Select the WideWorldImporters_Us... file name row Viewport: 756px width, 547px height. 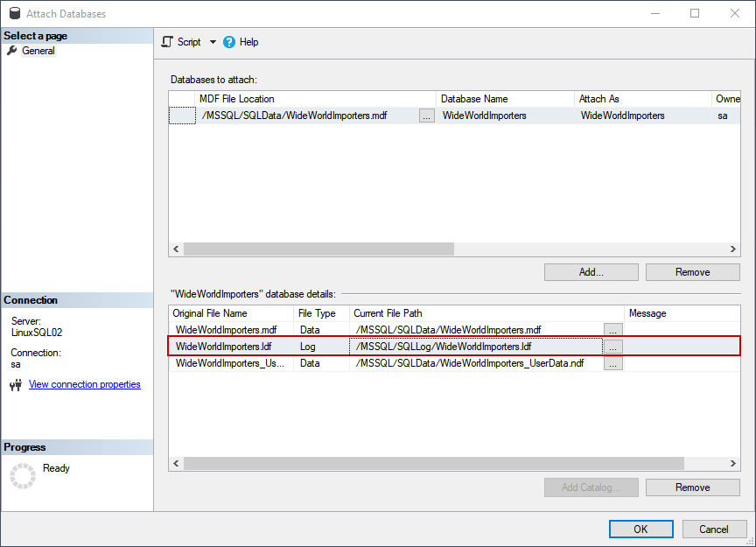click(231, 363)
